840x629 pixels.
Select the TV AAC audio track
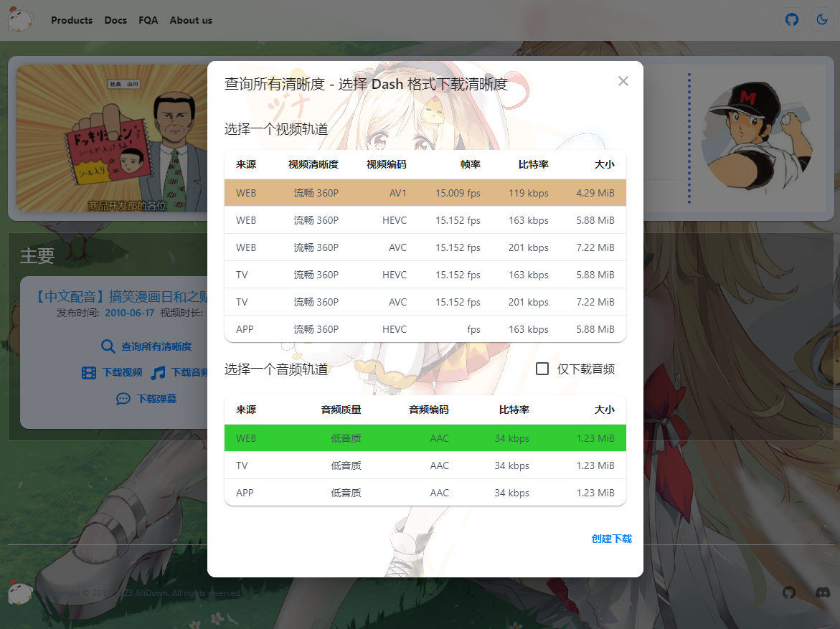pyautogui.click(x=425, y=465)
